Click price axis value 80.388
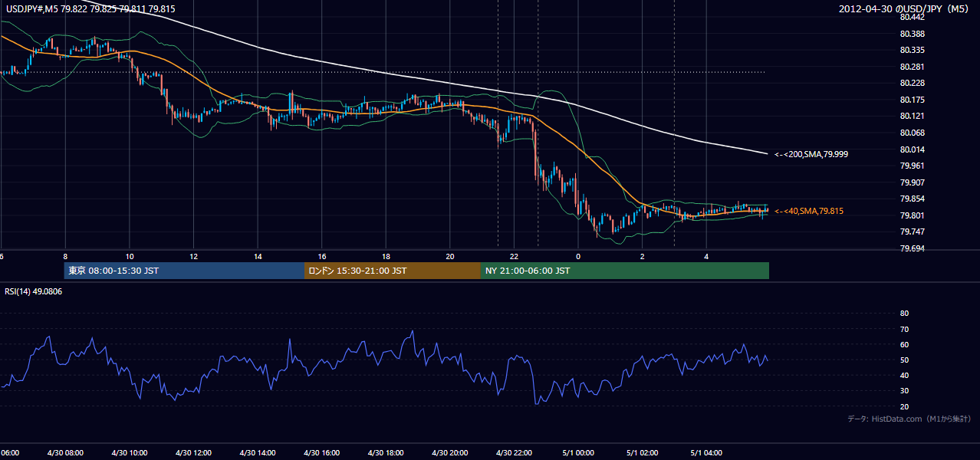 912,34
